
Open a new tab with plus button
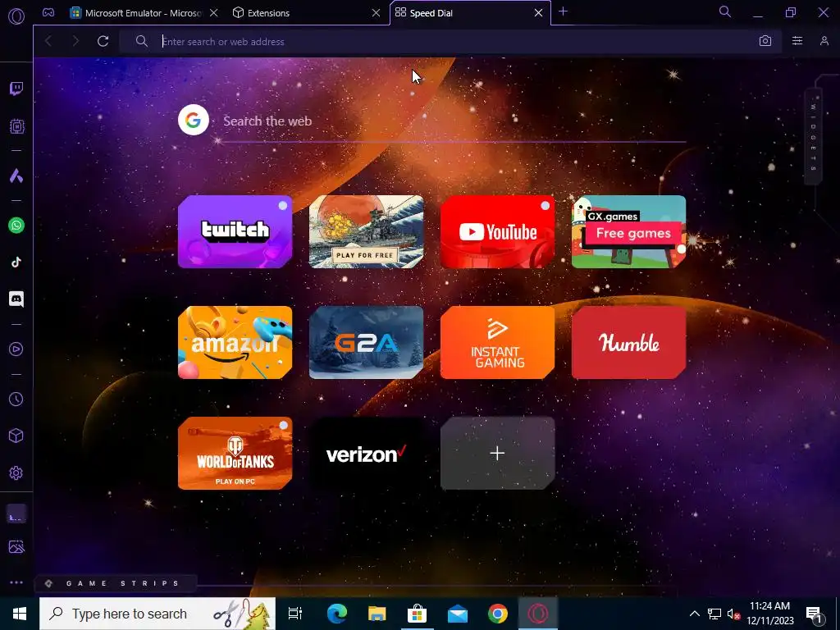pos(563,11)
